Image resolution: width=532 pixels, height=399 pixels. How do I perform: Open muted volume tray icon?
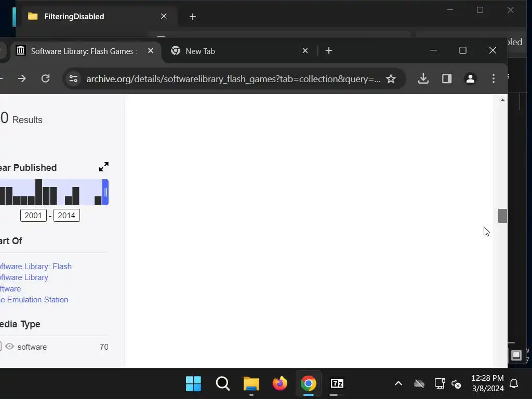coord(456,384)
